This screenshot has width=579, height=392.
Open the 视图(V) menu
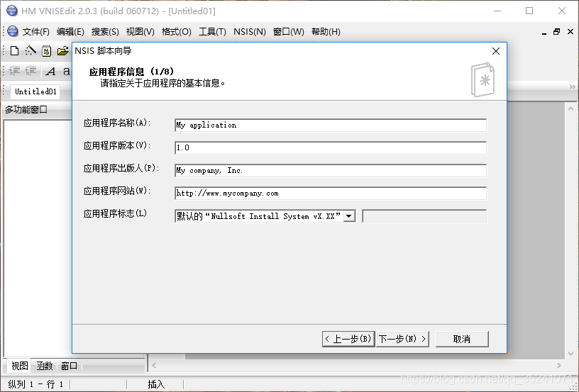(x=140, y=32)
